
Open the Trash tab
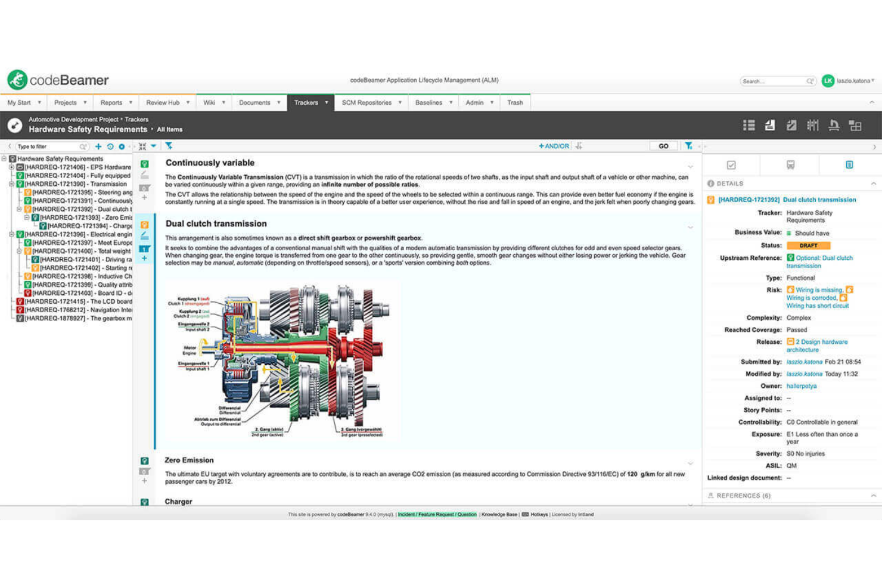[515, 102]
